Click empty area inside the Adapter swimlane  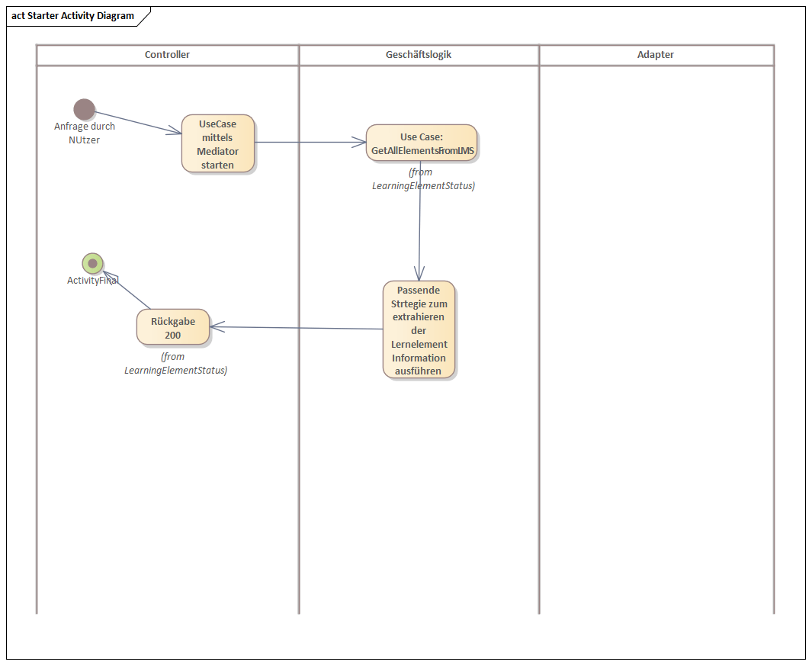tap(656, 343)
